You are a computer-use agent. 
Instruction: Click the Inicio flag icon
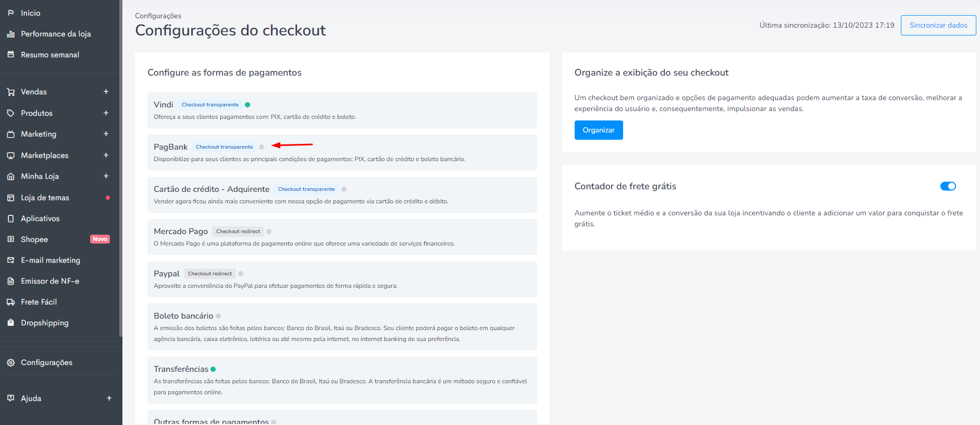tap(10, 13)
